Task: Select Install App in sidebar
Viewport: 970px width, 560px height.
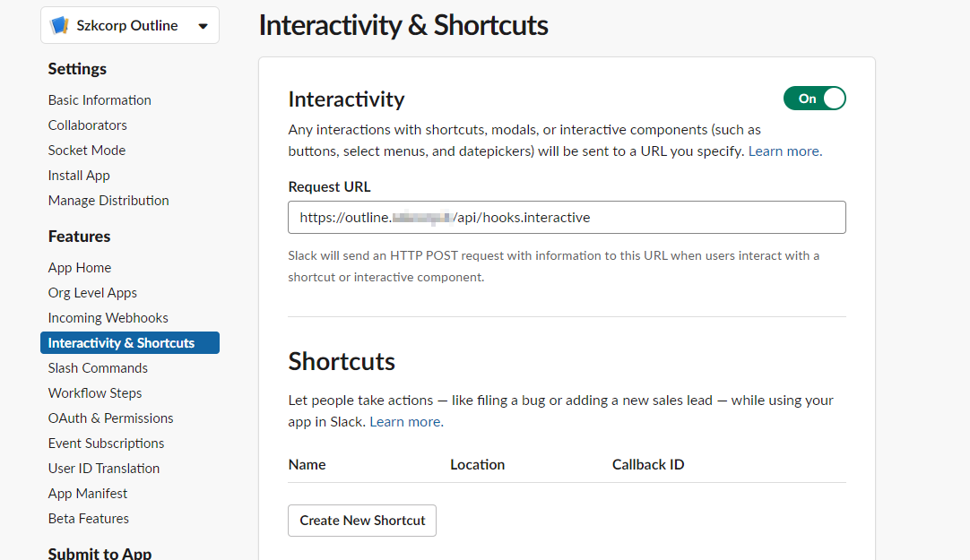Action: click(x=79, y=176)
